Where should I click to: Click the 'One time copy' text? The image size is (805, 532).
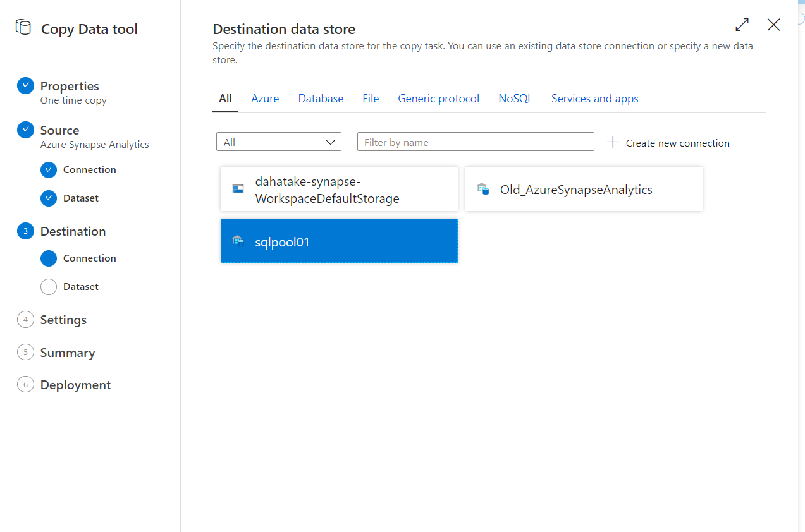73,100
